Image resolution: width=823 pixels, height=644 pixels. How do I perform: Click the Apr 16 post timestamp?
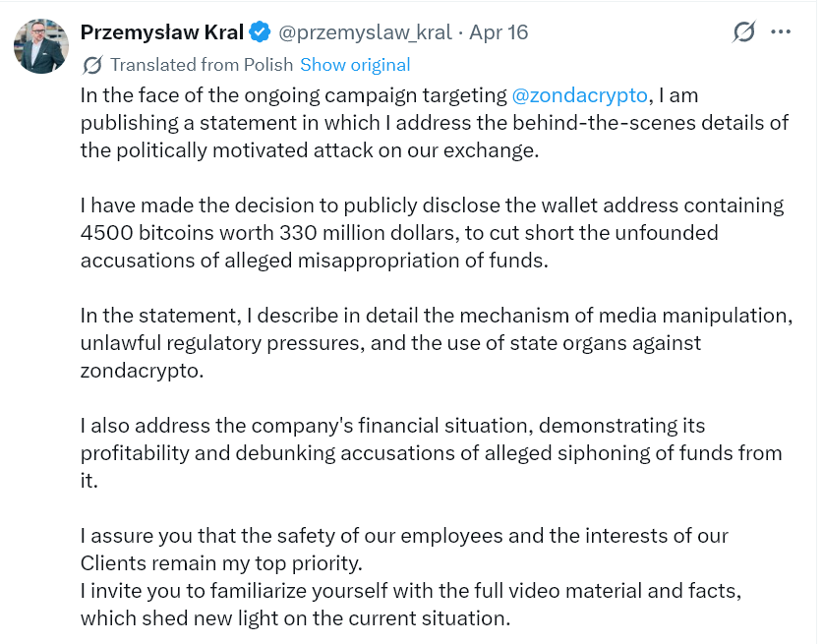(x=499, y=32)
